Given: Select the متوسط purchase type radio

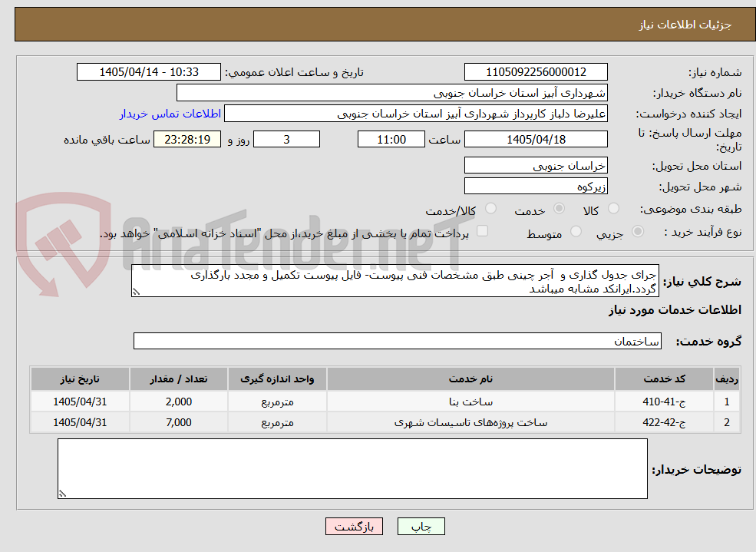Looking at the screenshot, I should (x=576, y=231).
